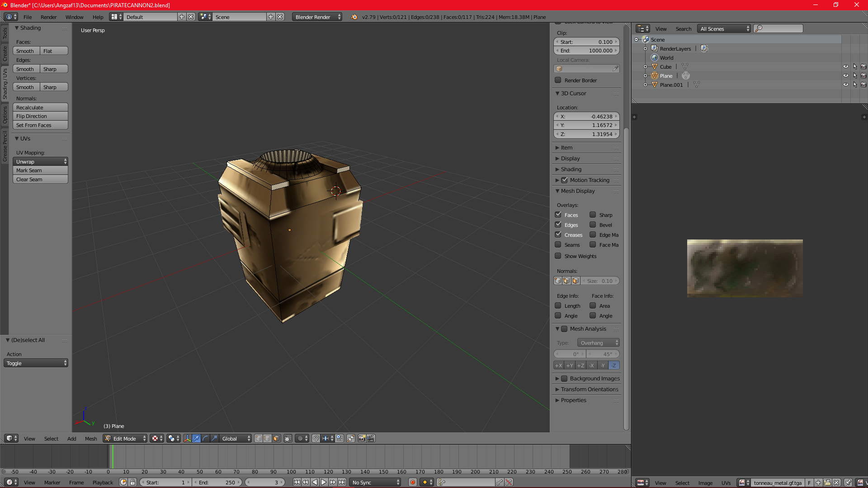Open the Render menu
The height and width of the screenshot is (488, 868).
[48, 17]
